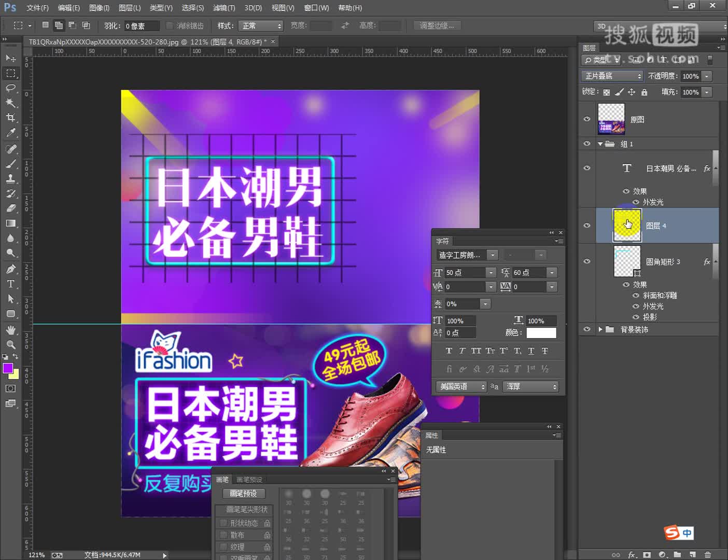This screenshot has width=728, height=560.
Task: Select the Eraser tool
Action: (x=10, y=208)
